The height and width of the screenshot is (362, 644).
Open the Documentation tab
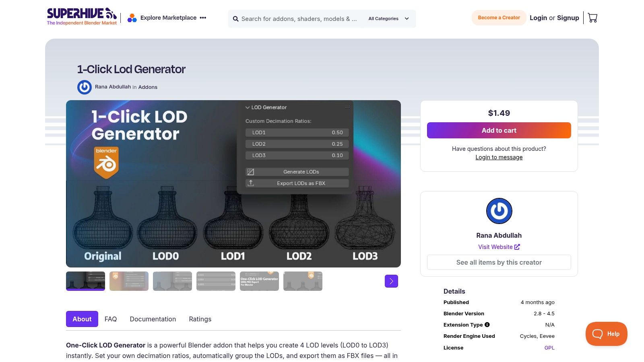pos(153,319)
